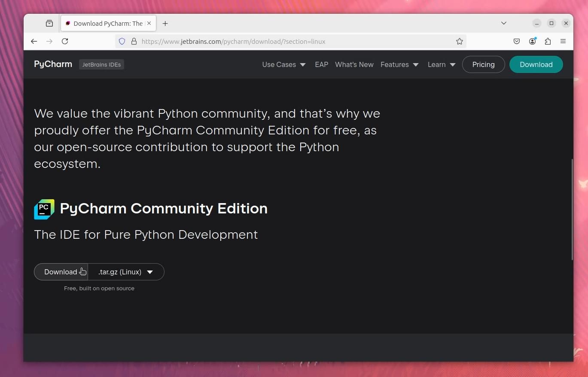Open the .tar.gz (Linux) format dropdown
This screenshot has height=377, width=588.
126,272
